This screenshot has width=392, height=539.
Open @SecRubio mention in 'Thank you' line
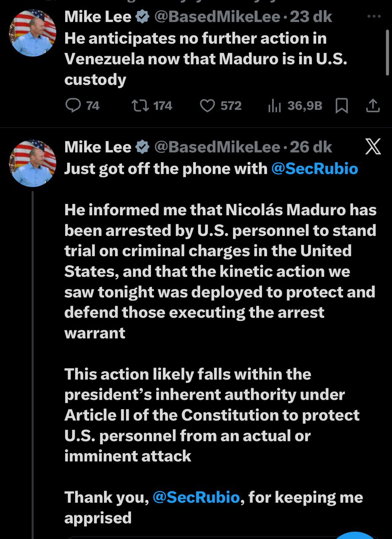pos(196,497)
